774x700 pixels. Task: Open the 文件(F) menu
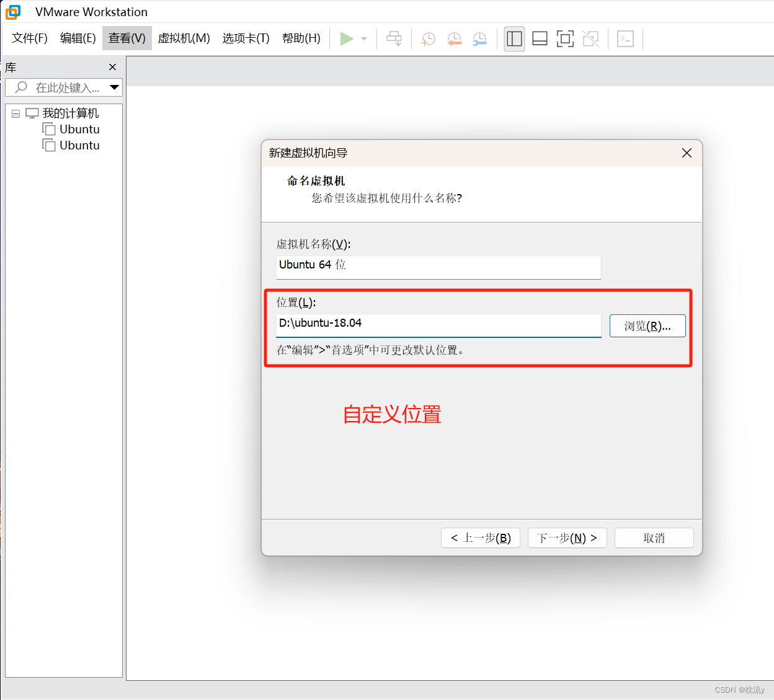tap(30, 38)
